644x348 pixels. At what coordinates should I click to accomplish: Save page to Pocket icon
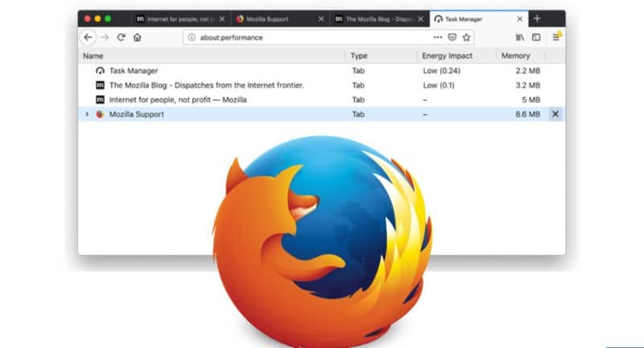(452, 37)
